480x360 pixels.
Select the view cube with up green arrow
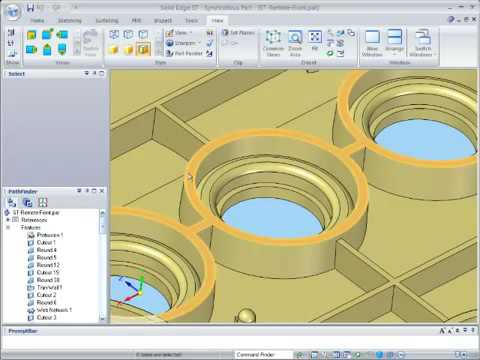coord(47,49)
